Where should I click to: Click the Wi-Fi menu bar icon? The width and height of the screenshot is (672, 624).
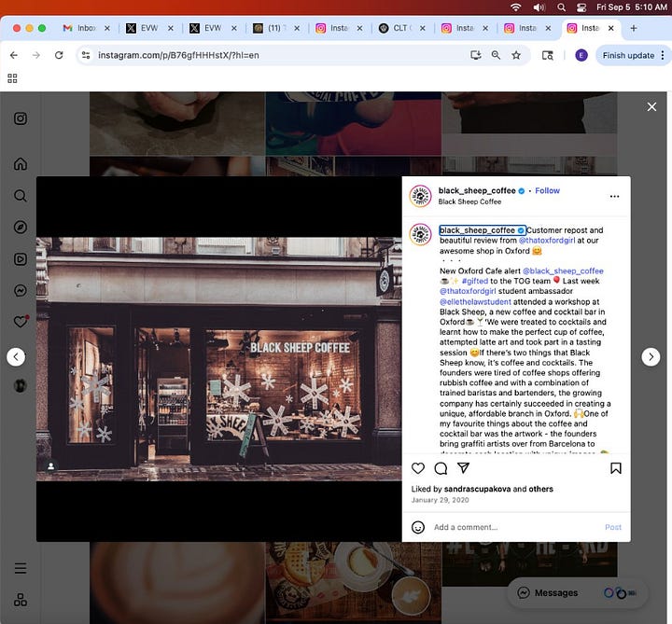[516, 7]
